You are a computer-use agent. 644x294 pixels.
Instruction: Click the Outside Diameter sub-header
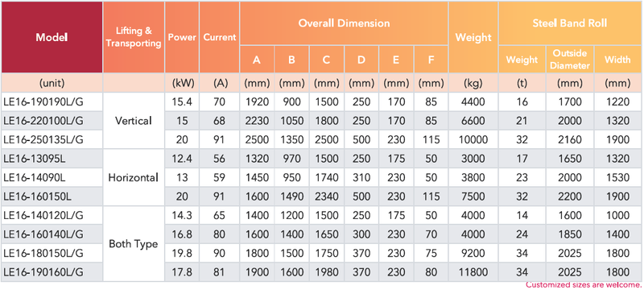pos(570,60)
